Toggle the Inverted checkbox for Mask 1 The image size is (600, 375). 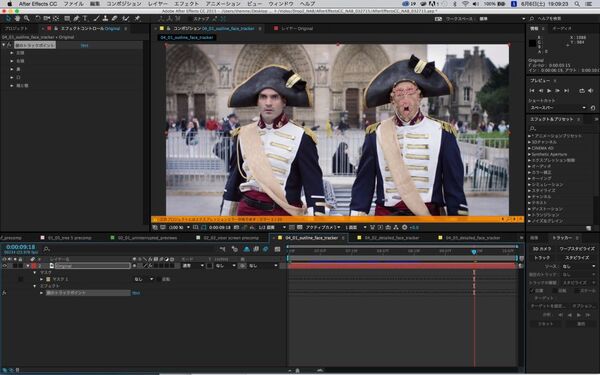click(158, 279)
